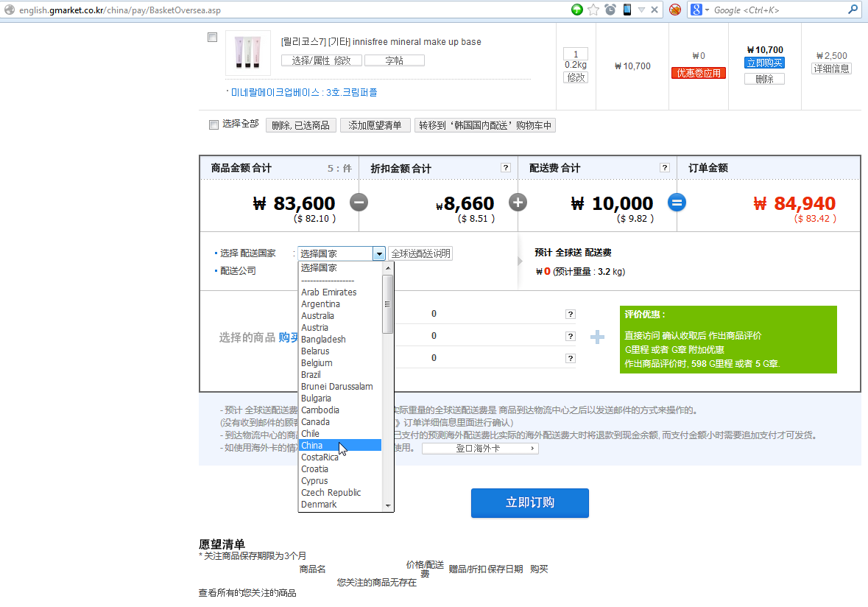This screenshot has height=607, width=868.
Task: Select Cyprus in country list
Action: point(340,481)
